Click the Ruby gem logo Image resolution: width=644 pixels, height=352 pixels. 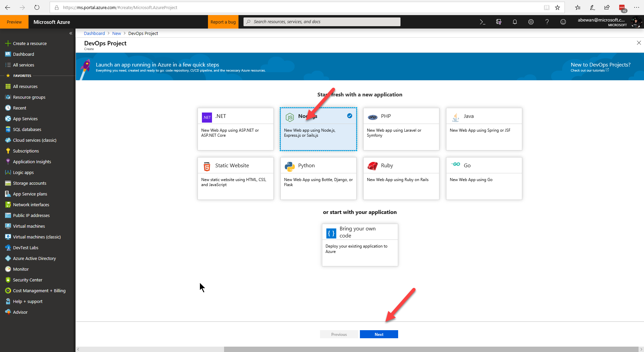(x=373, y=166)
